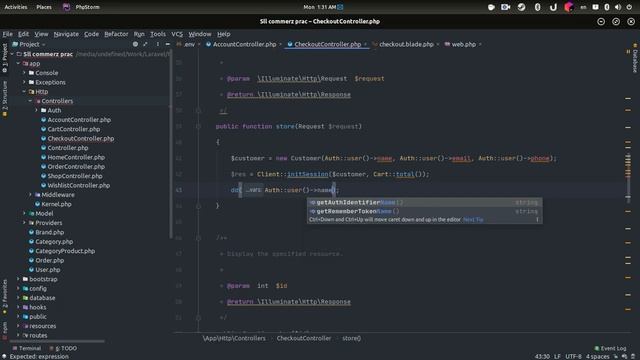Screen dimensions: 640x360
Task: Click the date and time in top bar
Action: (x=320, y=7)
